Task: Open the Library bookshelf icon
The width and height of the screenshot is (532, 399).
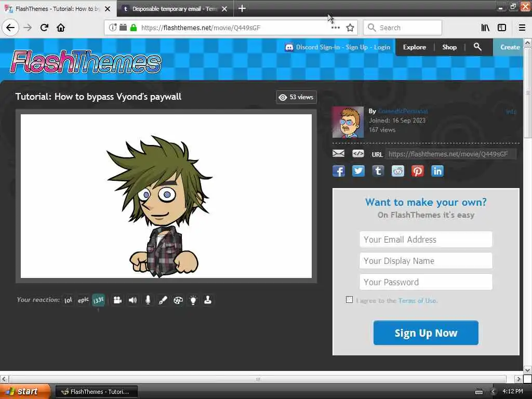Action: (485, 28)
